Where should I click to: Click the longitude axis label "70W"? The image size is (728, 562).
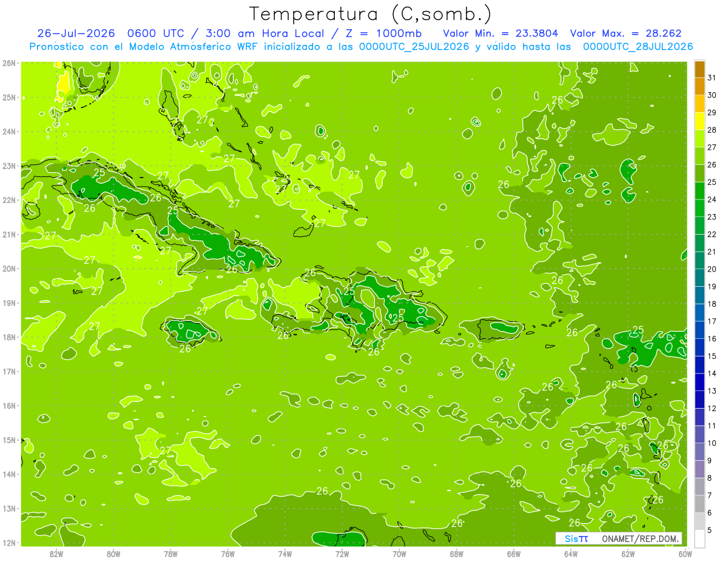coord(399,554)
